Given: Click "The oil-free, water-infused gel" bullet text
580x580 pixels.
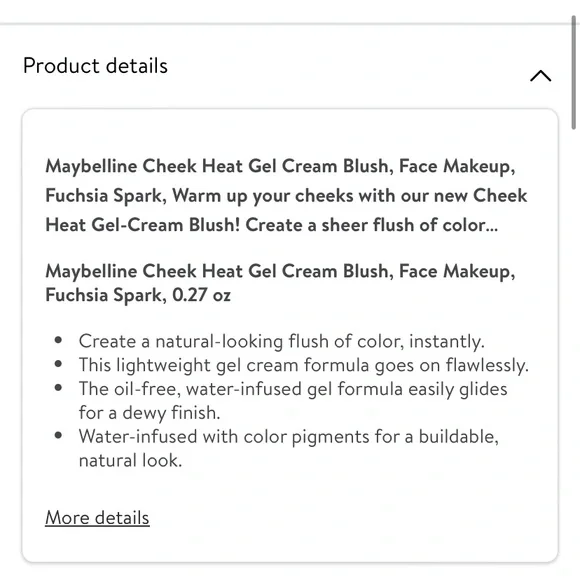Looking at the screenshot, I should click(293, 389).
